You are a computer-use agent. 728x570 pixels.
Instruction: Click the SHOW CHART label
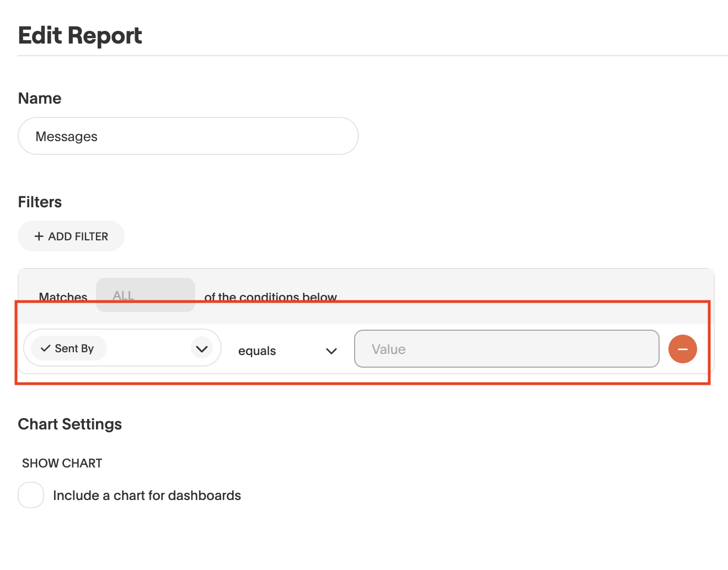(x=62, y=464)
